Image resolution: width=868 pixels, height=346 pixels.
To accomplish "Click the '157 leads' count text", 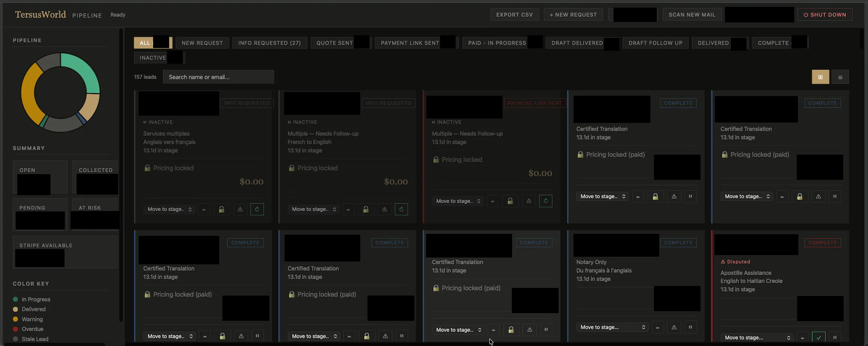I will click(145, 77).
